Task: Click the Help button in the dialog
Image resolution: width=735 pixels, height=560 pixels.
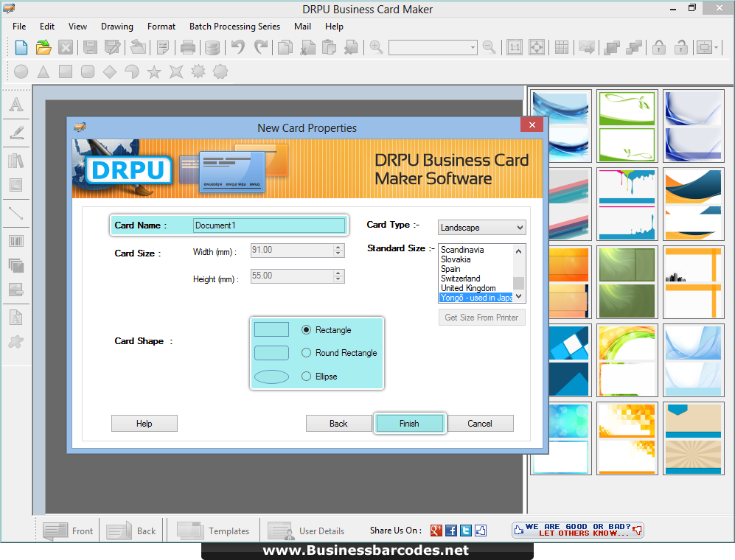Action: pyautogui.click(x=144, y=423)
